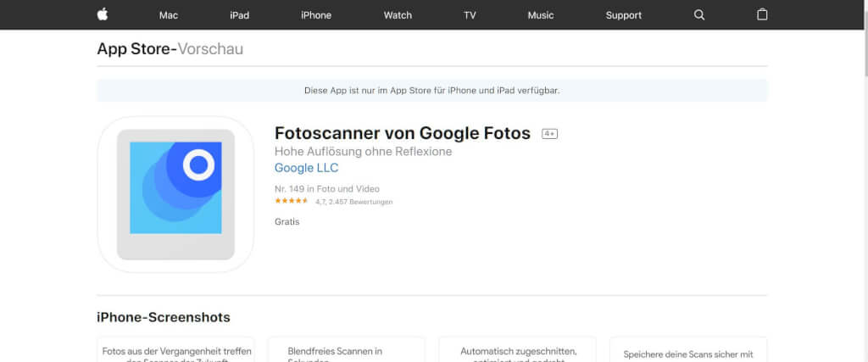Click the star rating icons
868x362 pixels.
click(292, 201)
